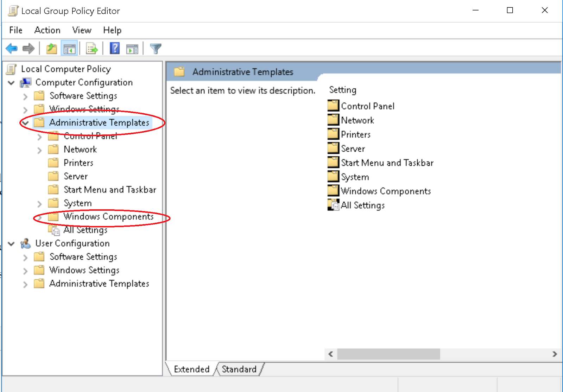The image size is (563, 392).
Task: Toggle Show/Hide Console Tree toolbar icon
Action: 69,49
